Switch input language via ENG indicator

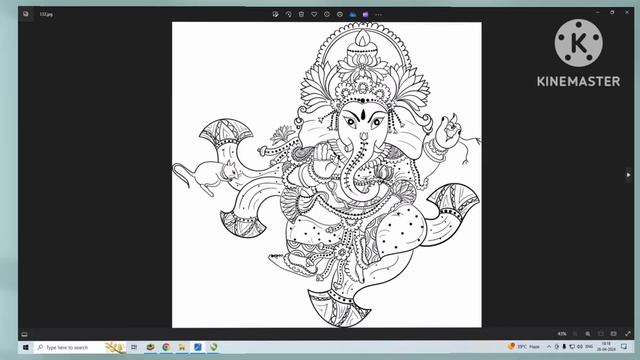589,347
